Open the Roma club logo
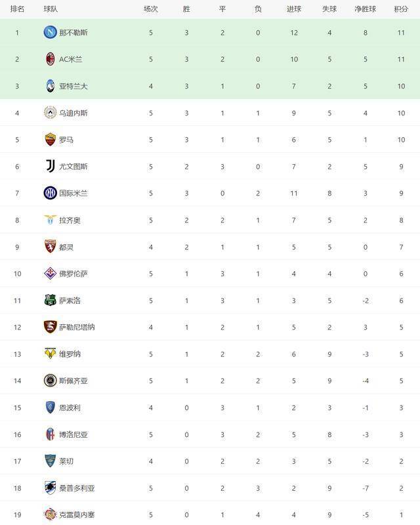 coord(51,139)
